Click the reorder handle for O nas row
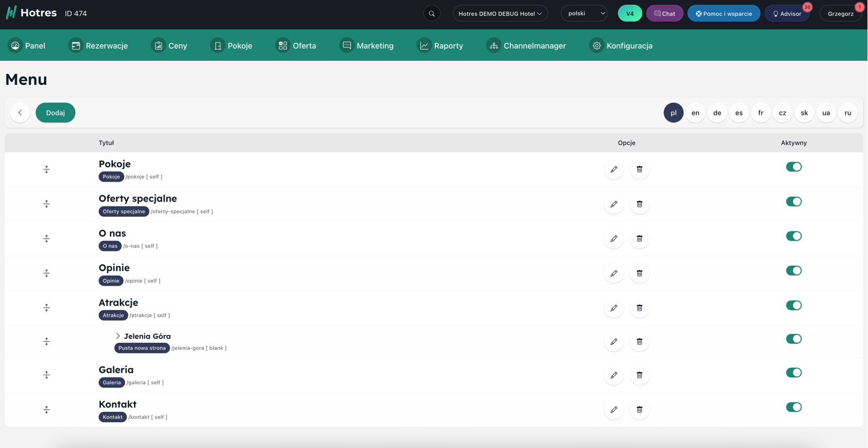Screen dimensions: 868x448 click(x=47, y=239)
